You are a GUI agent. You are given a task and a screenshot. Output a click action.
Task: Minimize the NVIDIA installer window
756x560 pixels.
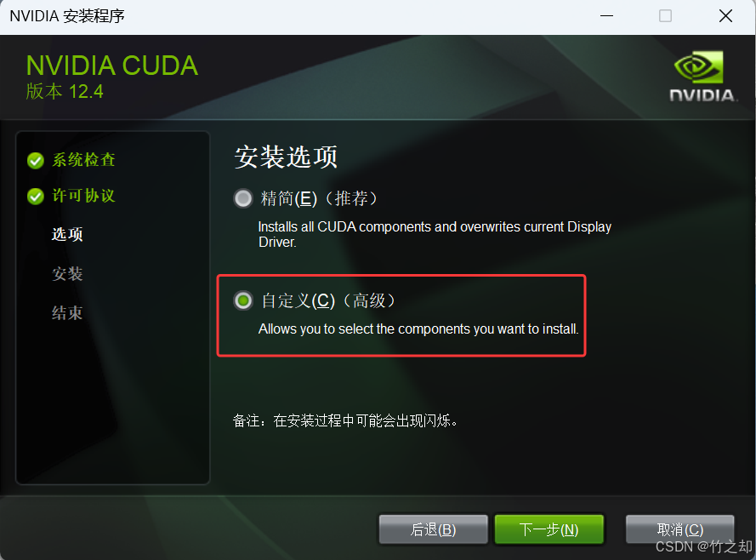(x=606, y=16)
